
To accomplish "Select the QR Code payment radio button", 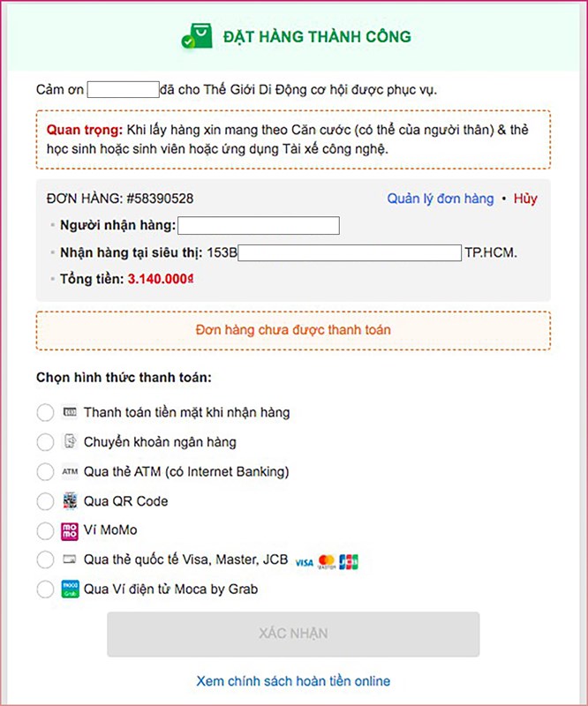I will [45, 501].
